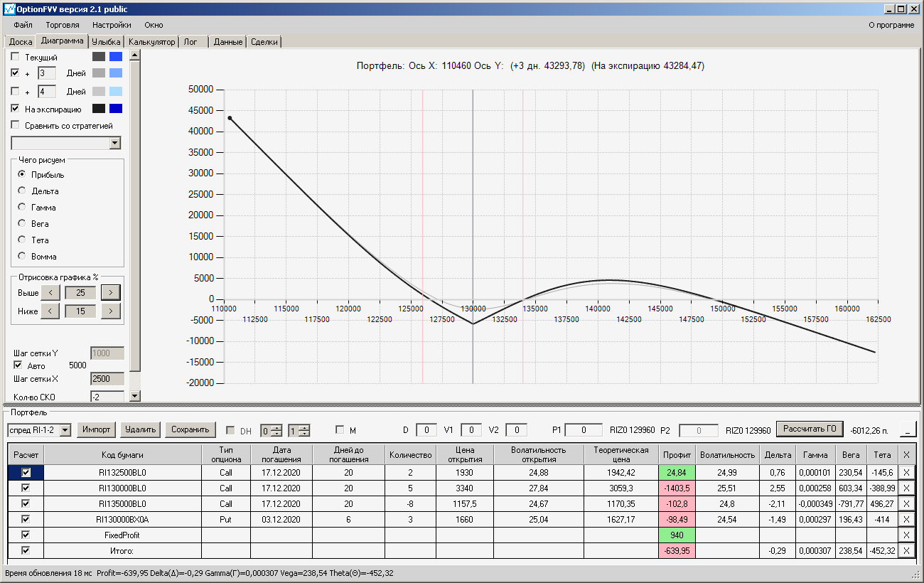Click the Рассчитать ГО button
The image size is (924, 583).
810,429
